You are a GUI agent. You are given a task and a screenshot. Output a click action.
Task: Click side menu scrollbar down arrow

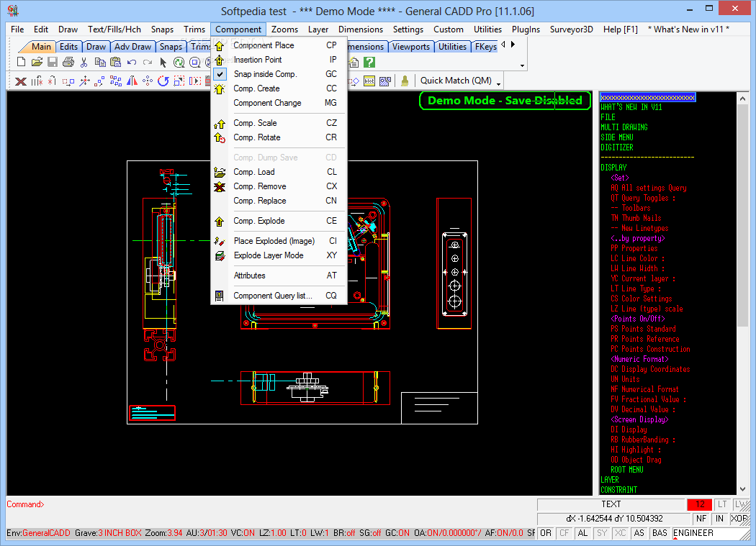[x=742, y=489]
